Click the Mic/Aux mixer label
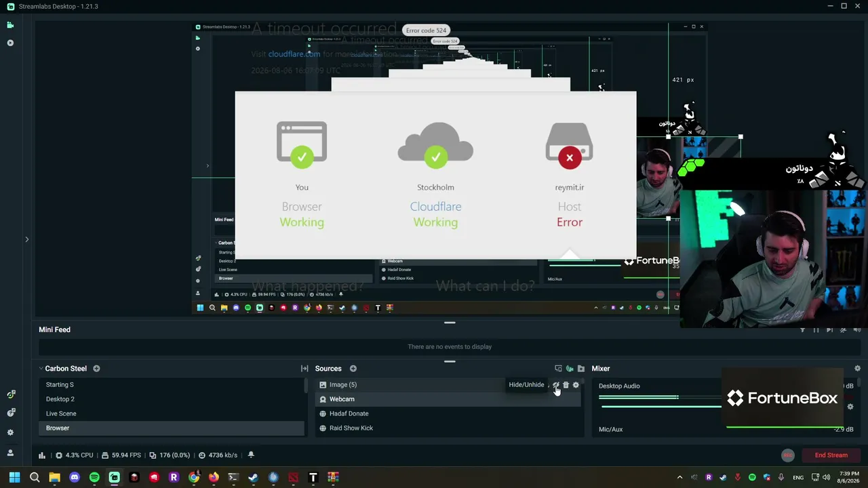 click(x=610, y=429)
